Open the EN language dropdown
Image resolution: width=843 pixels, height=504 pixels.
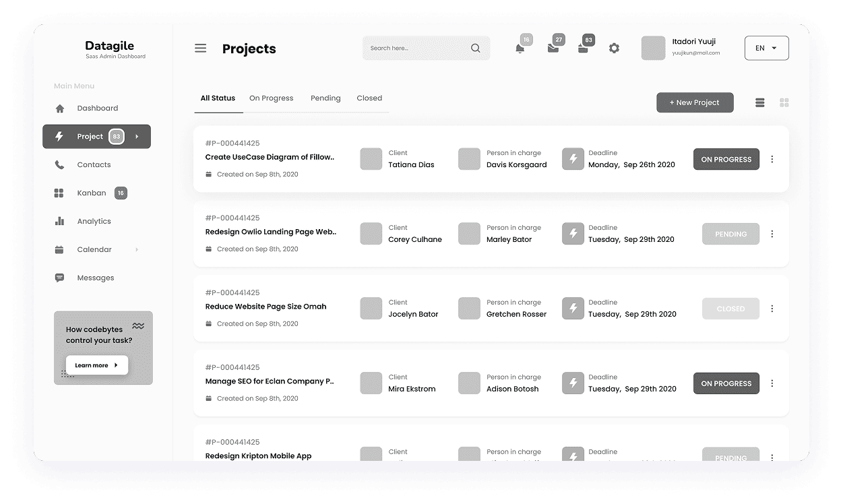[766, 48]
